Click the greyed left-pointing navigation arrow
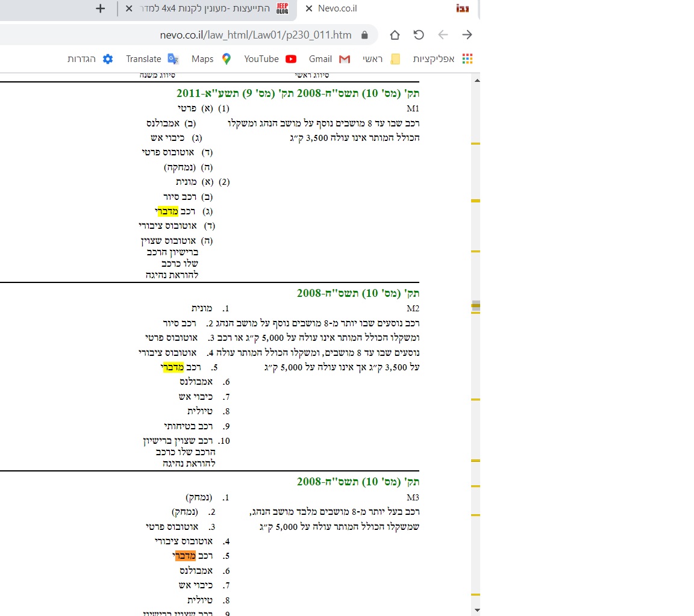Viewport: 694px width, 616px height. (443, 35)
